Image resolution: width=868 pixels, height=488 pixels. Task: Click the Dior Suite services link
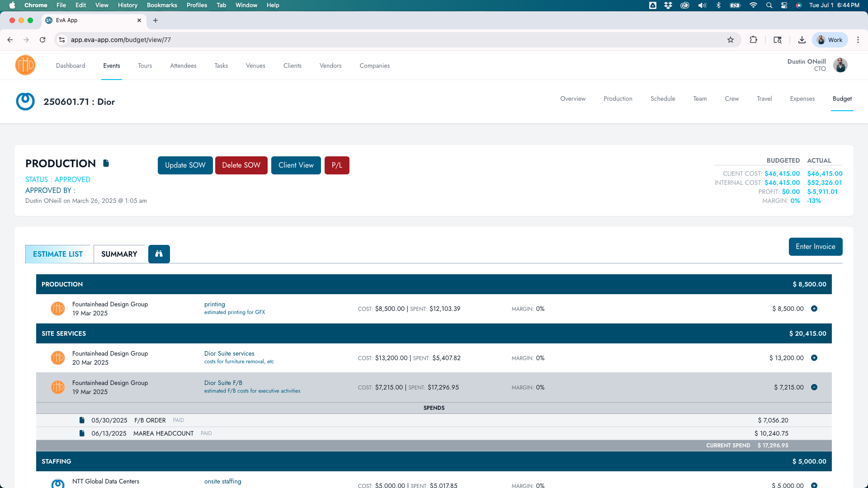(x=229, y=353)
